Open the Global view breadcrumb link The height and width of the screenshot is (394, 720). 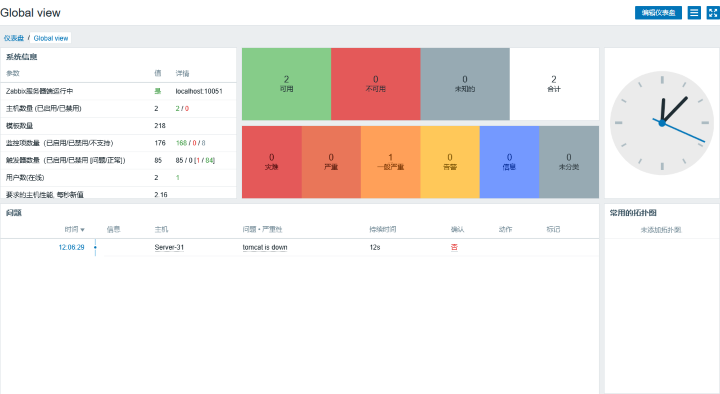click(x=51, y=38)
